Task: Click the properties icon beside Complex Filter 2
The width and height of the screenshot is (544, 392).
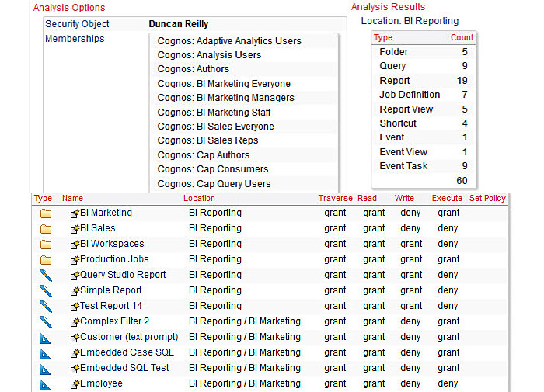Action: click(x=75, y=322)
